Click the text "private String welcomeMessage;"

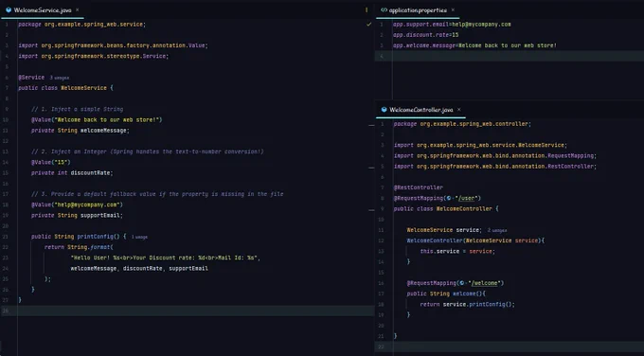click(x=80, y=131)
